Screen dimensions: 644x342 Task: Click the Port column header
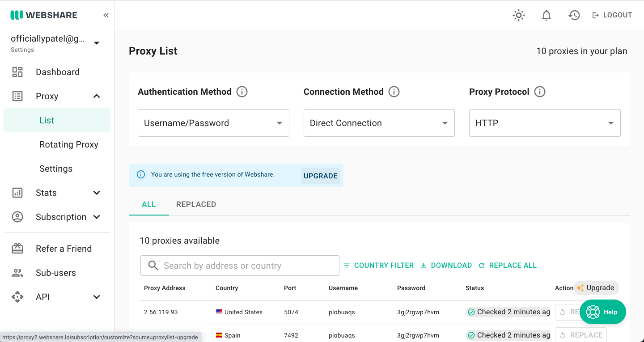click(x=290, y=288)
